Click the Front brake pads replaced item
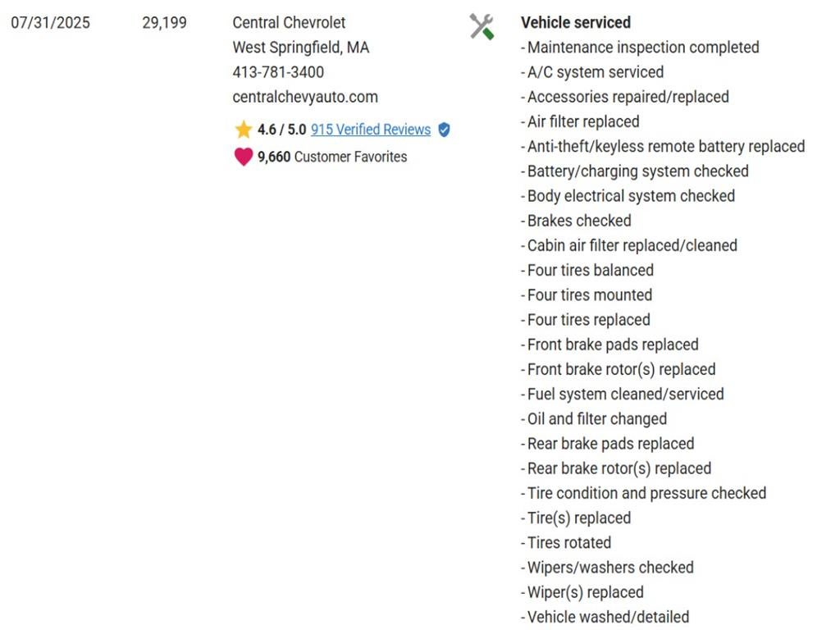Viewport: 840px width, 630px height. (613, 345)
